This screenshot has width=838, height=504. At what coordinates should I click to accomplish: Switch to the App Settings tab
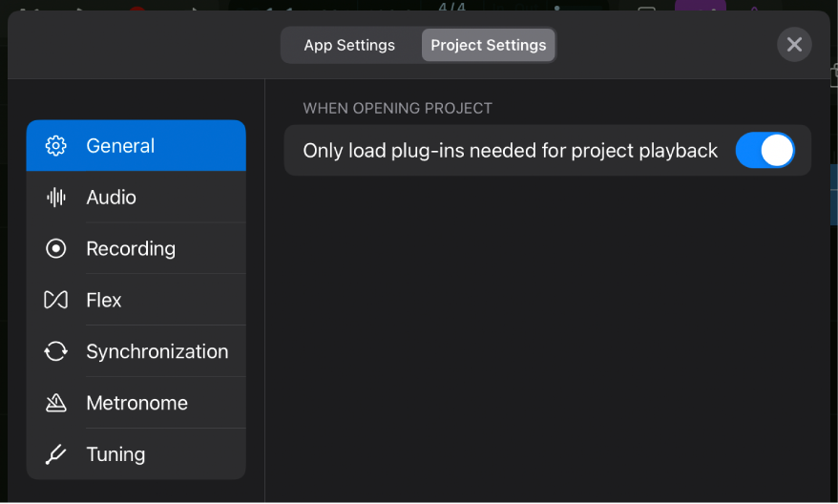click(349, 46)
